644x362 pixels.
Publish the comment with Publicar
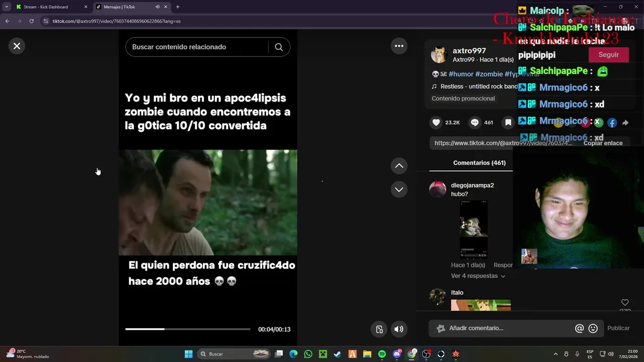tap(618, 328)
